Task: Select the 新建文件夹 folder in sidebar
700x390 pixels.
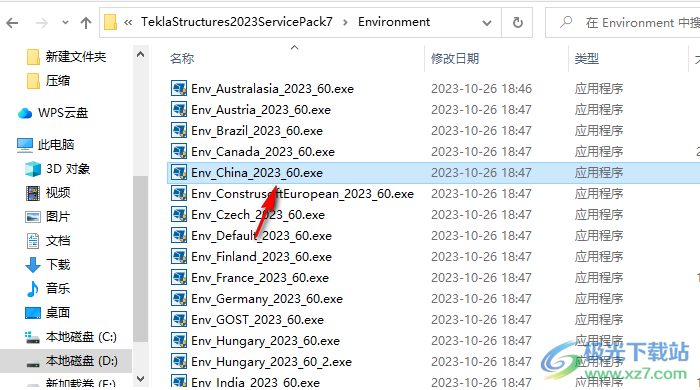Action: pyautogui.click(x=67, y=57)
